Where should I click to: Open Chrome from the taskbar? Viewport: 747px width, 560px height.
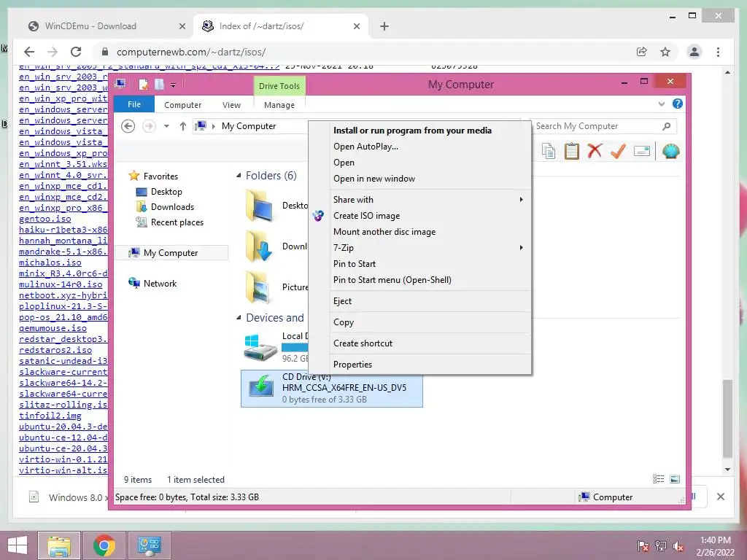pyautogui.click(x=104, y=545)
